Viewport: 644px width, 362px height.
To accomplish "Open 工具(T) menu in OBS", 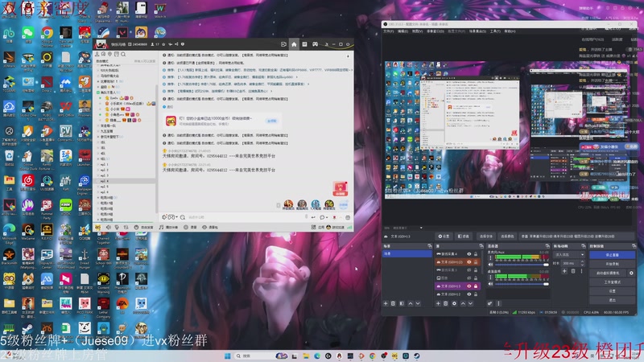I will 495,31.
